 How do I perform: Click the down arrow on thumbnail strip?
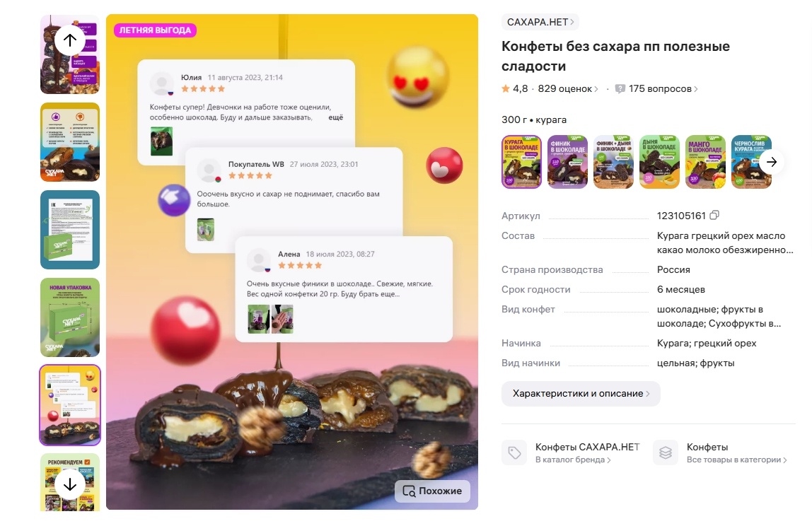(70, 484)
